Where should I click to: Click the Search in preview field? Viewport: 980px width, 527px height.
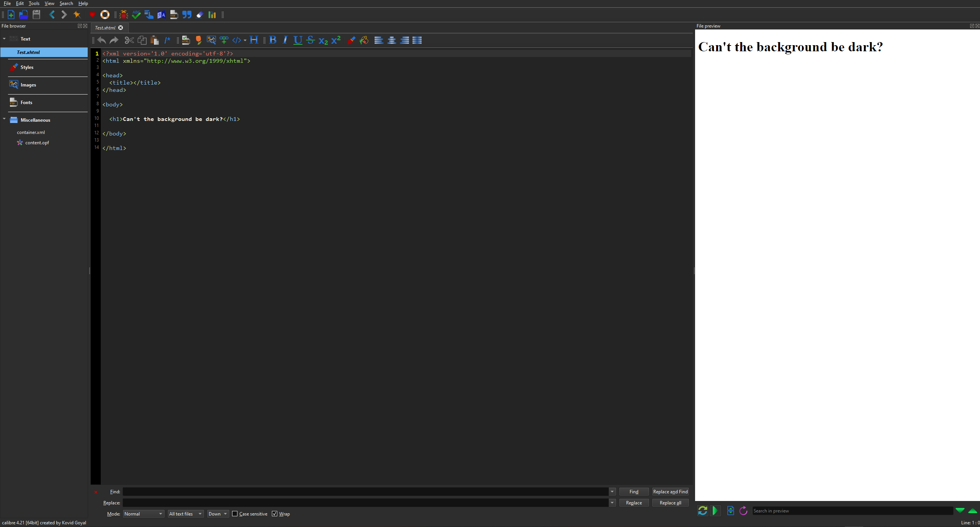[x=852, y=511]
